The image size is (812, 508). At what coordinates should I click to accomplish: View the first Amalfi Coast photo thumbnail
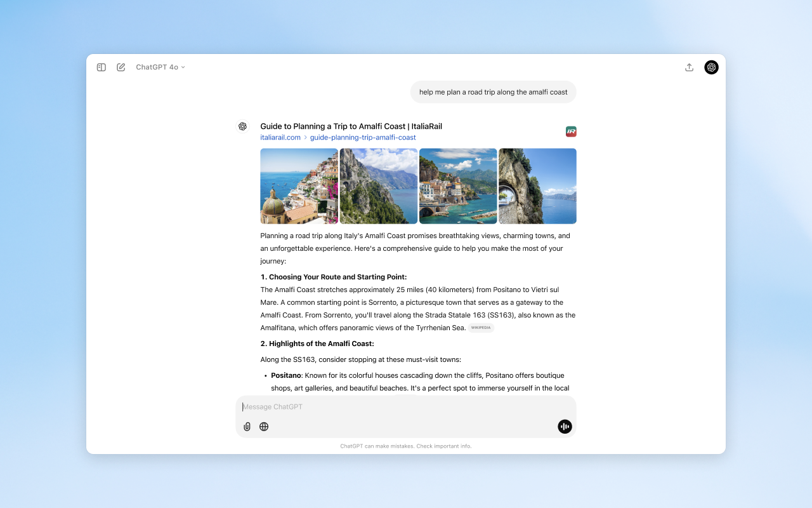click(299, 185)
